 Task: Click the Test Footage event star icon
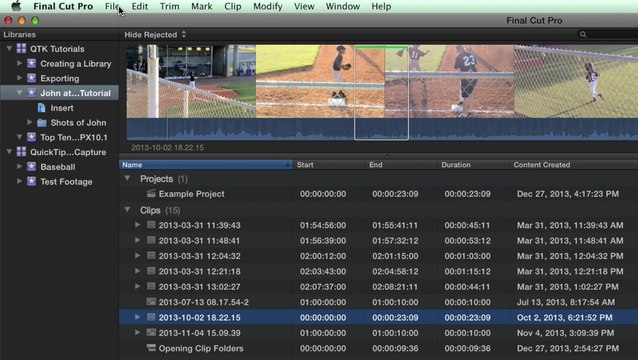31,181
